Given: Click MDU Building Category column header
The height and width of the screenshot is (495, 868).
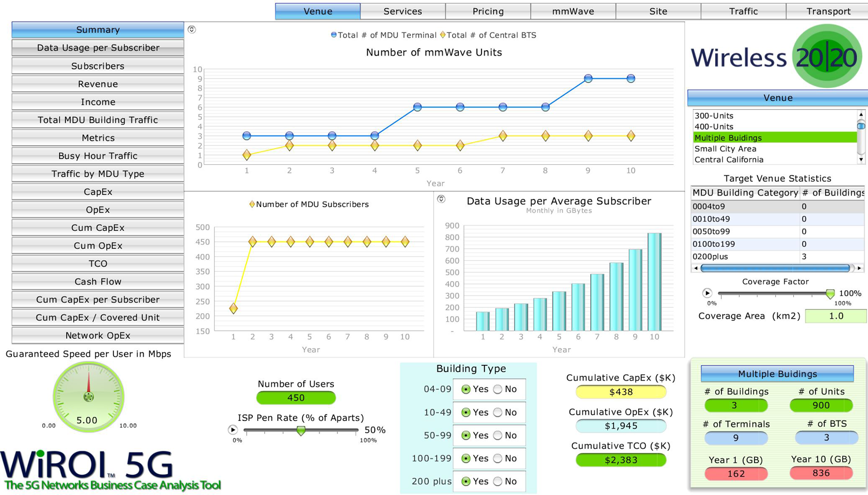Looking at the screenshot, I should pyautogui.click(x=745, y=193).
